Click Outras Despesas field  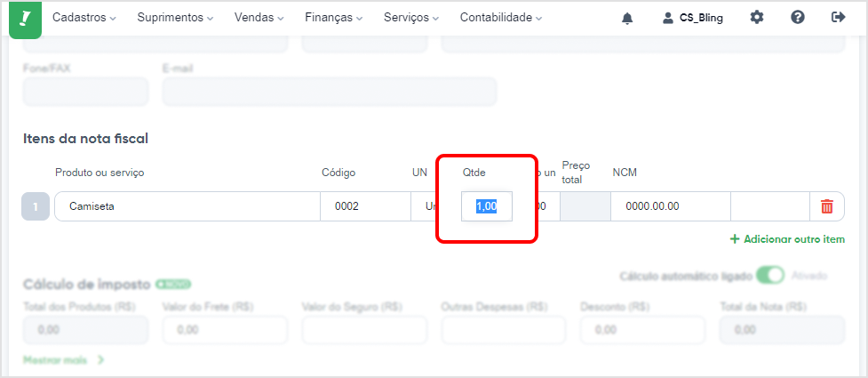pos(504,330)
